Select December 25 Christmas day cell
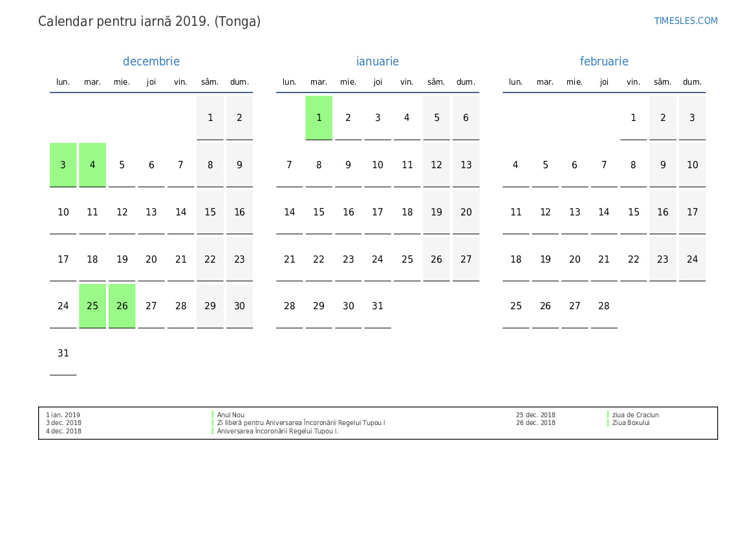 (x=92, y=306)
